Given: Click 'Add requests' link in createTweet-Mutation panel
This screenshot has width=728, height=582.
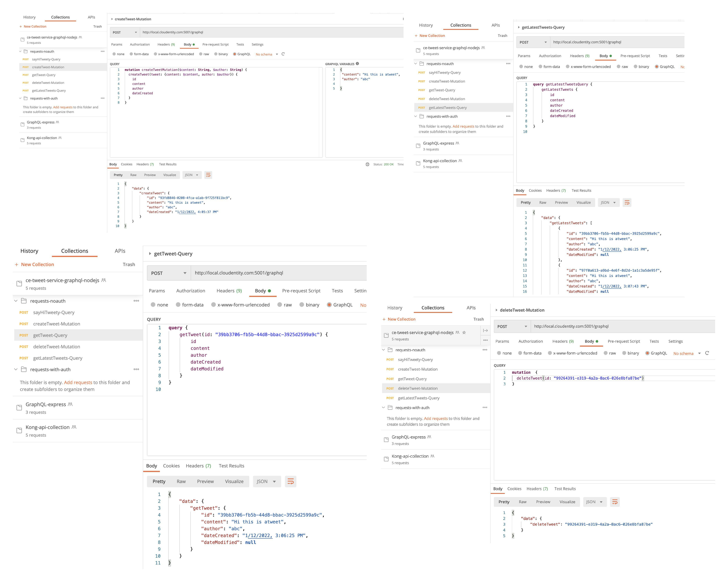Looking at the screenshot, I should pos(63,107).
